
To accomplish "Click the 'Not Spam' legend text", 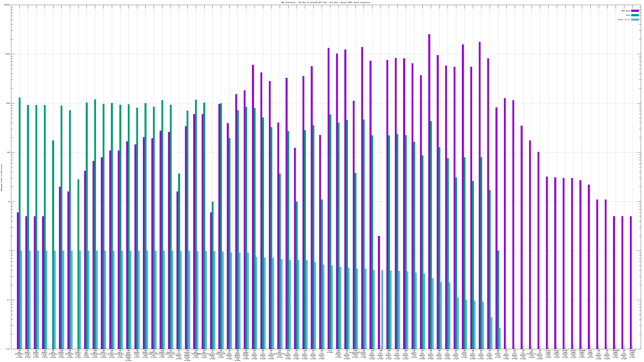I will click(626, 11).
